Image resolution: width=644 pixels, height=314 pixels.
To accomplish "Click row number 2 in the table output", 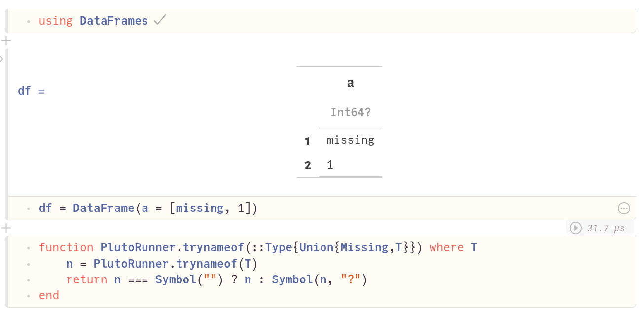I will (x=308, y=165).
